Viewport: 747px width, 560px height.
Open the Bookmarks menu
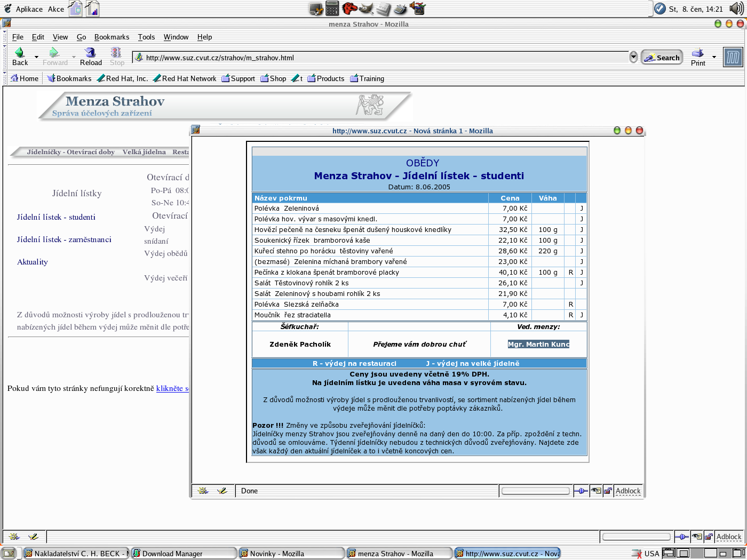[x=112, y=37]
